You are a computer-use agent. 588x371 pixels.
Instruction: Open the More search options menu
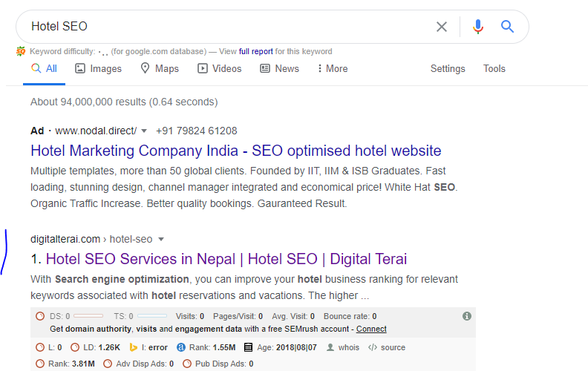(332, 68)
